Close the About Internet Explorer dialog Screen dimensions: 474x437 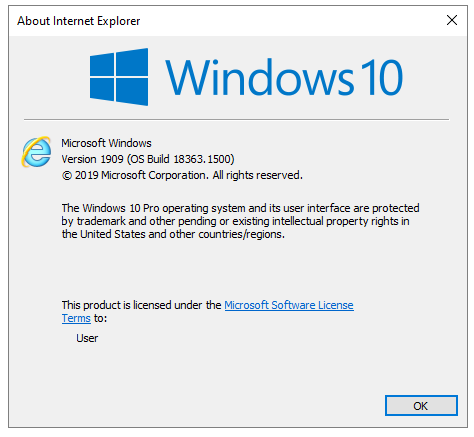452,20
